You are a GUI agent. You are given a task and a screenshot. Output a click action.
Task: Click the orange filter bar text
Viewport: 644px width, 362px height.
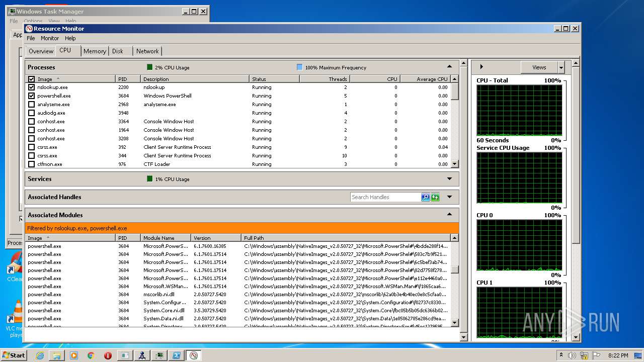coord(77,228)
